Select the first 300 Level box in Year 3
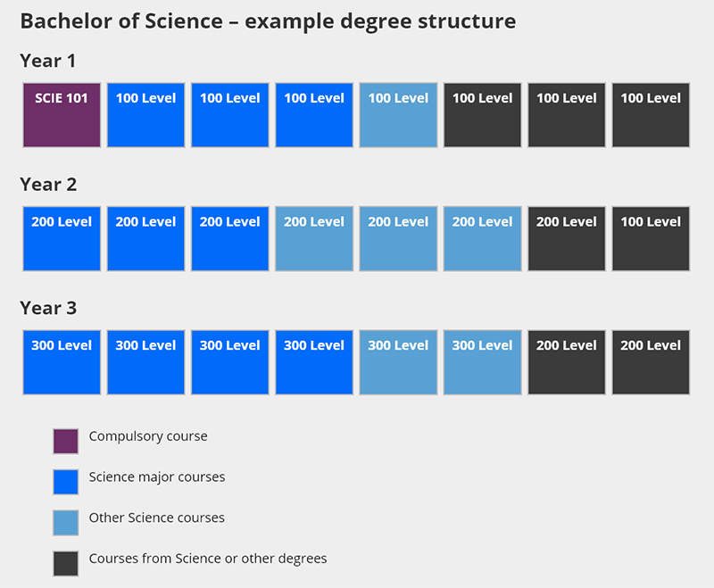Image resolution: width=714 pixels, height=588 pixels. pyautogui.click(x=62, y=362)
